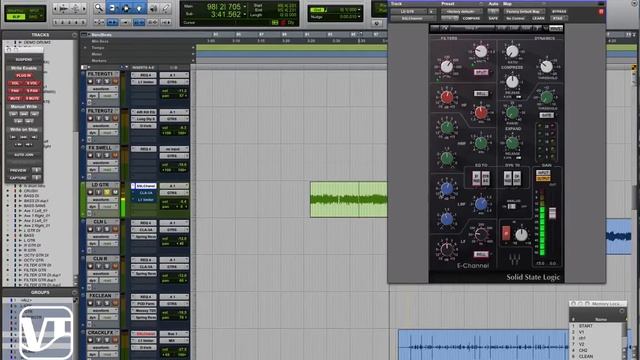640x360 pixels.
Task: Record-enable the FILTERGT1 track
Action: [x=91, y=82]
